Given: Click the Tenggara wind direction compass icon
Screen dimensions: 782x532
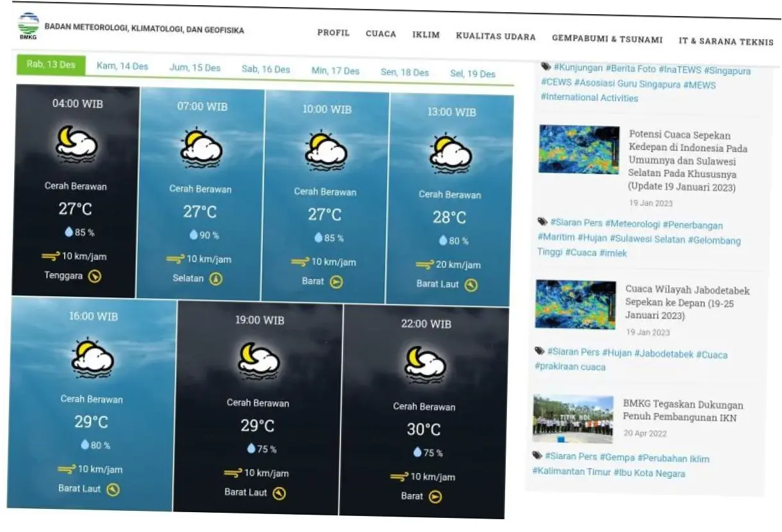Looking at the screenshot, I should (x=95, y=276).
